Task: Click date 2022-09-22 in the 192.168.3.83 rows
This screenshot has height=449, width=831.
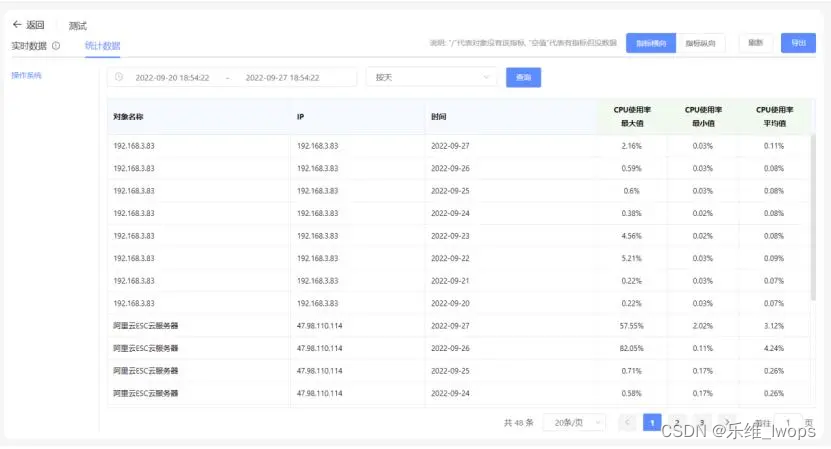Action: [450, 258]
